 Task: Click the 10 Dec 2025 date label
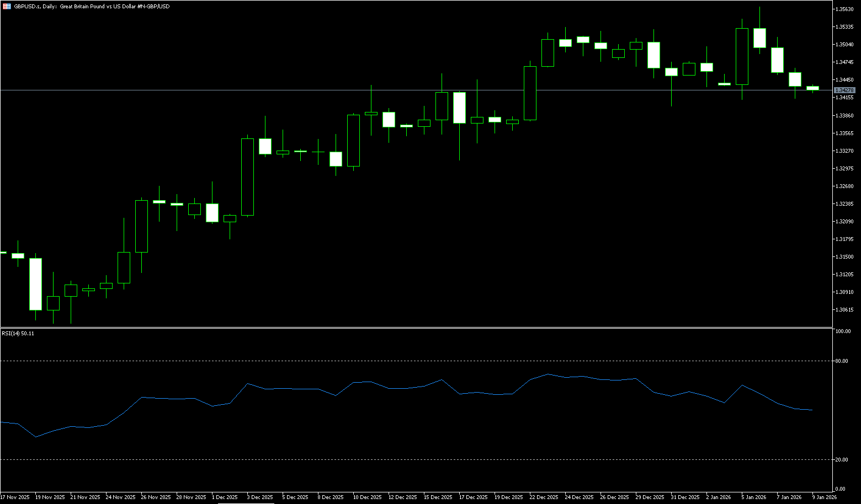(x=367, y=497)
